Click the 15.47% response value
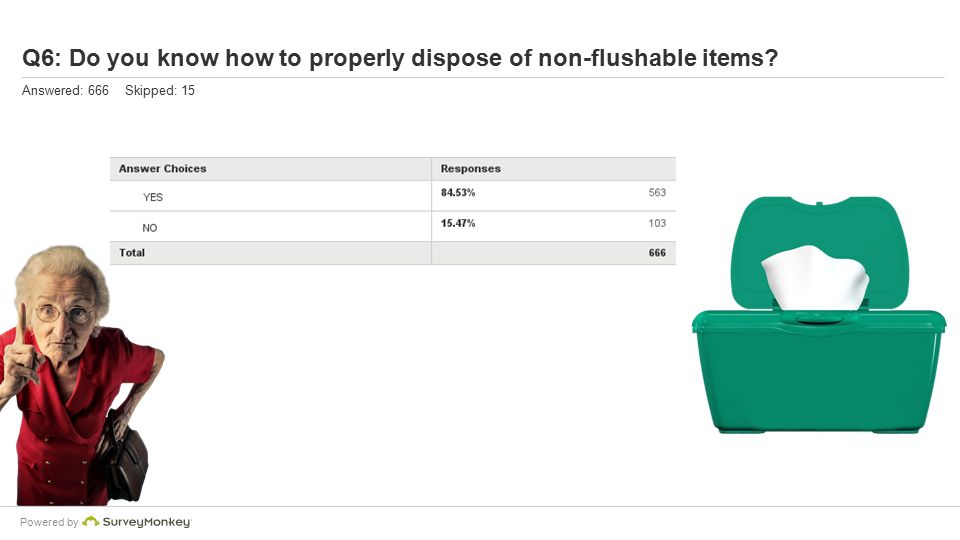The height and width of the screenshot is (540, 960). pos(458,223)
